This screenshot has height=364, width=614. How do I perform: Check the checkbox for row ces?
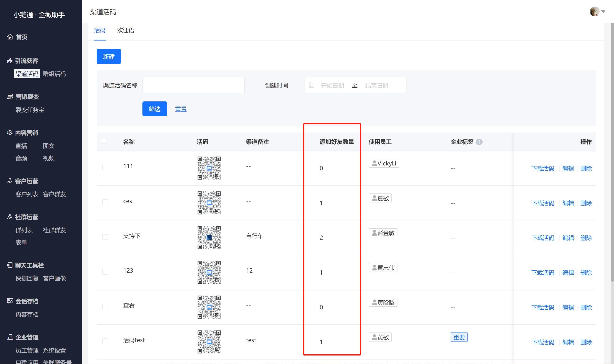[x=105, y=202]
